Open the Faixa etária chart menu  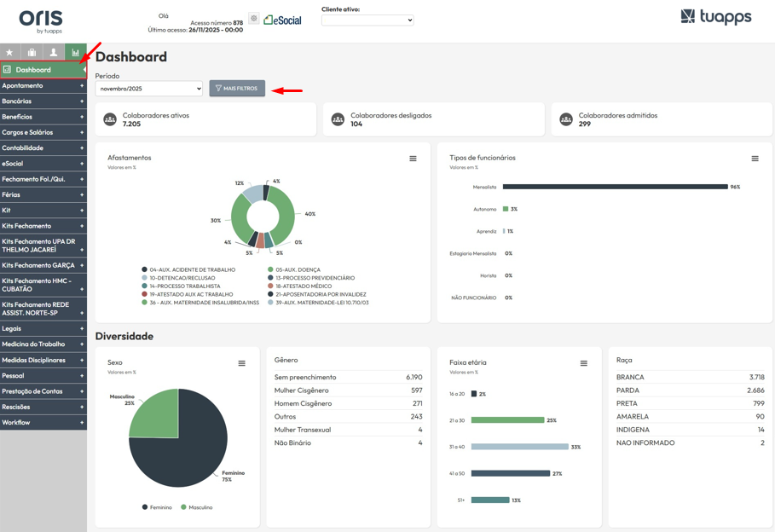[583, 363]
